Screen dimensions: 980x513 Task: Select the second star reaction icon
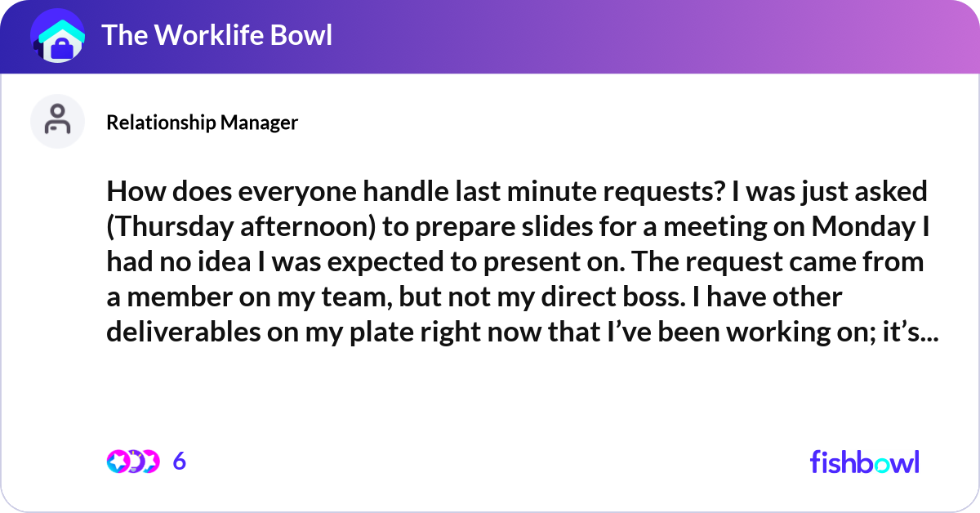click(x=149, y=462)
